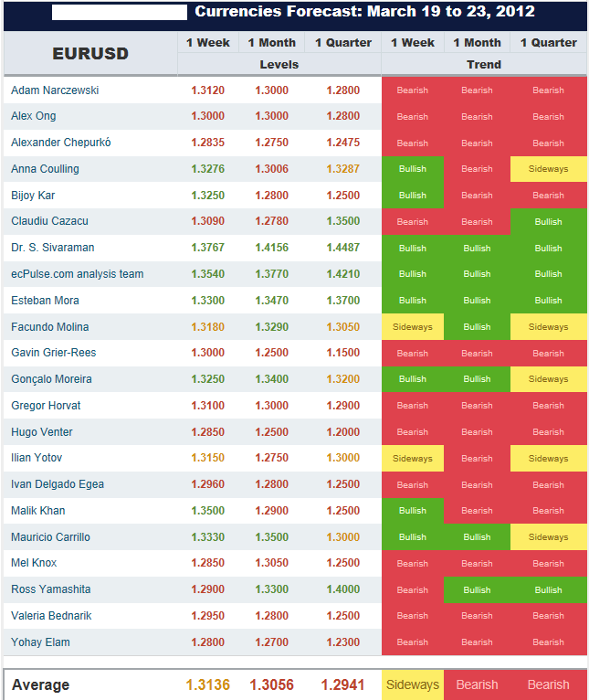Viewport: 589px width, 700px height.
Task: Select the 1 Month column under Levels
Action: pyautogui.click(x=272, y=43)
